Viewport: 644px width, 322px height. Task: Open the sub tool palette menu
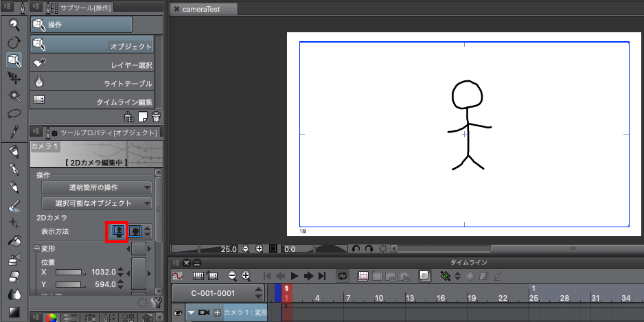coord(36,5)
